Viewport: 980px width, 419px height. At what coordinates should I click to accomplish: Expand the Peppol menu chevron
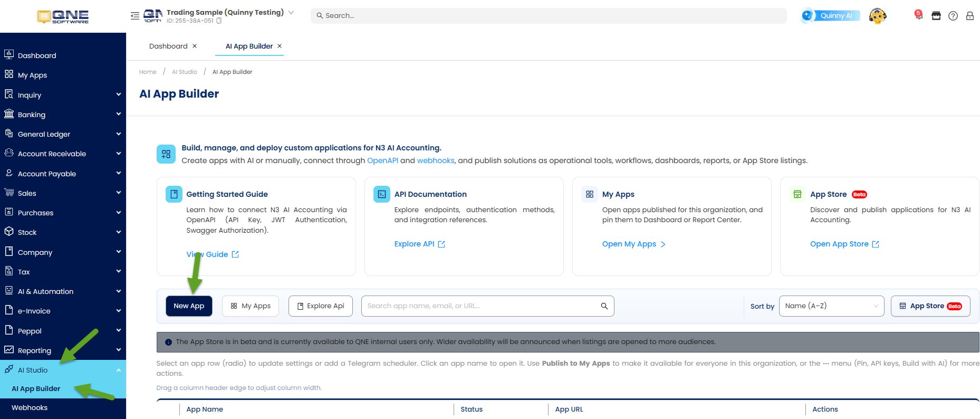tap(119, 330)
